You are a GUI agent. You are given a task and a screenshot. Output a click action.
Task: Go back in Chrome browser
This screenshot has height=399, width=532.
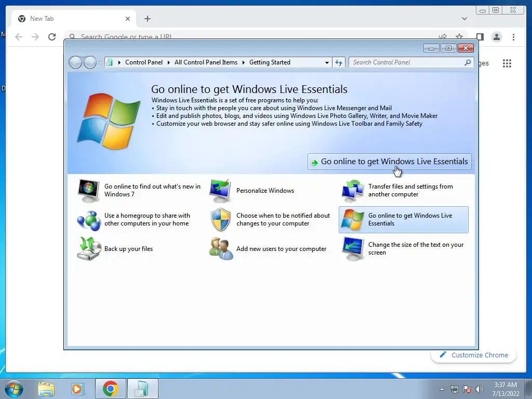[19, 37]
